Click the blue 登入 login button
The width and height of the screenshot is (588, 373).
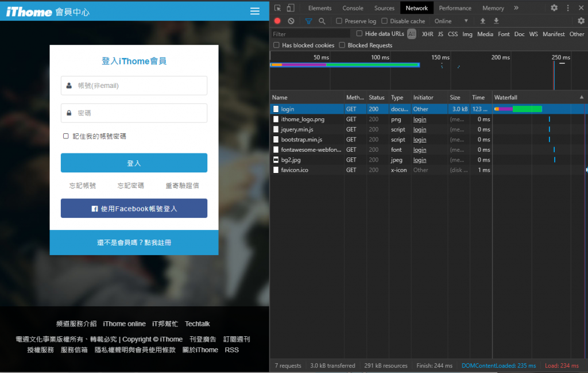[x=134, y=163]
